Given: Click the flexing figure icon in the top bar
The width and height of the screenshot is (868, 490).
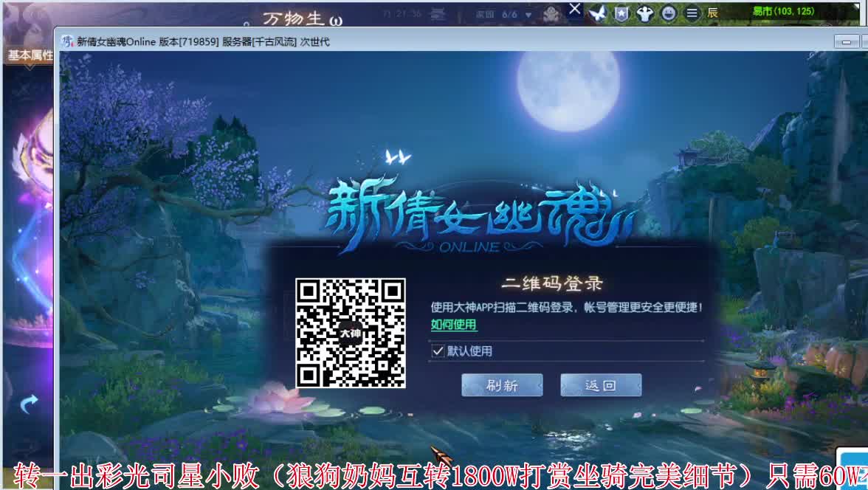Looking at the screenshot, I should coord(644,13).
